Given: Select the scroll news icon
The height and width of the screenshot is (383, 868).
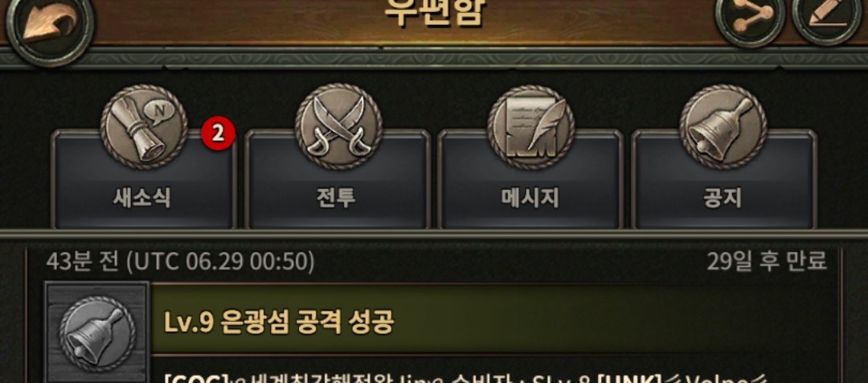Looking at the screenshot, I should [x=144, y=127].
